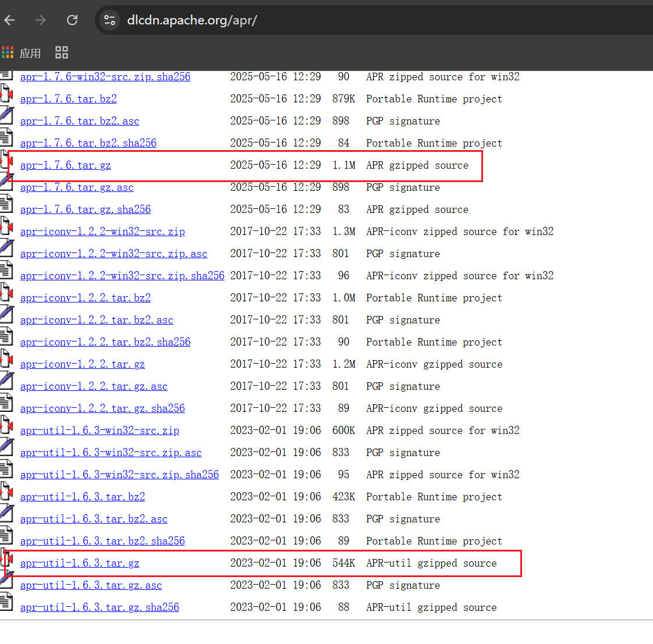Open apr-iconv-1.2.2-win32-src.zip.sha256 link
This screenshot has width=653, height=644.
click(122, 276)
